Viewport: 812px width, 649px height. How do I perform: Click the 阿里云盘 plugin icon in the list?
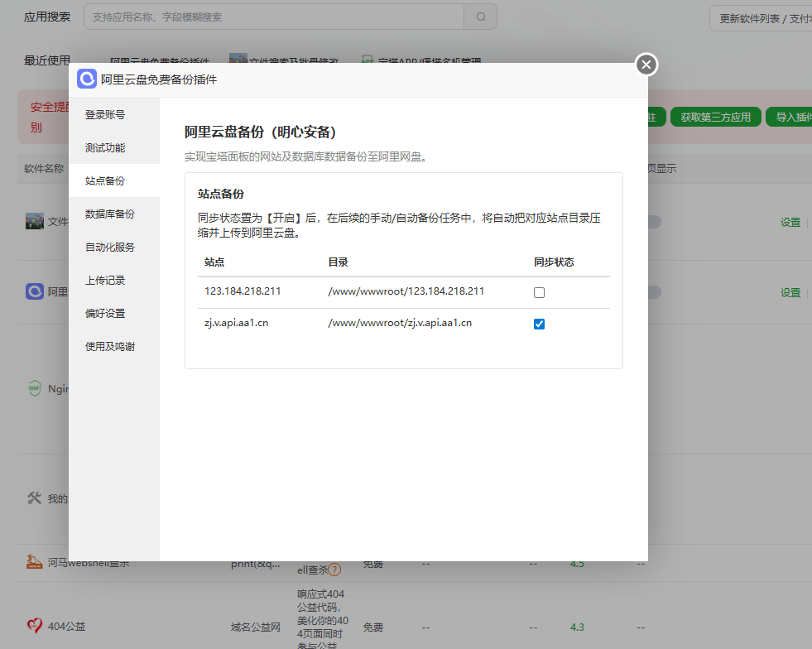(x=34, y=292)
